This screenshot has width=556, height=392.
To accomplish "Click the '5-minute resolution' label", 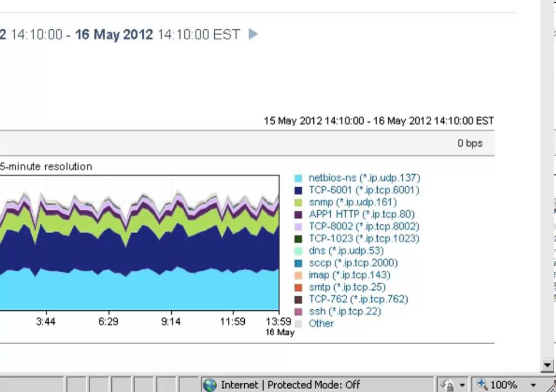I will [x=46, y=167].
